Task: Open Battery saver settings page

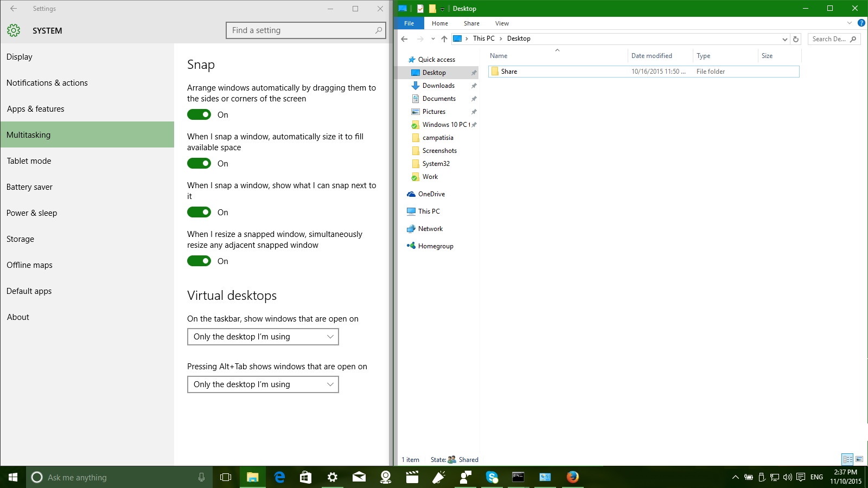Action: point(87,187)
